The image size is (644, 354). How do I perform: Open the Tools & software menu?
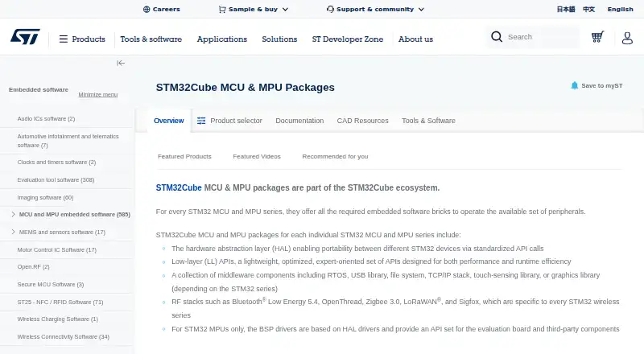(151, 39)
